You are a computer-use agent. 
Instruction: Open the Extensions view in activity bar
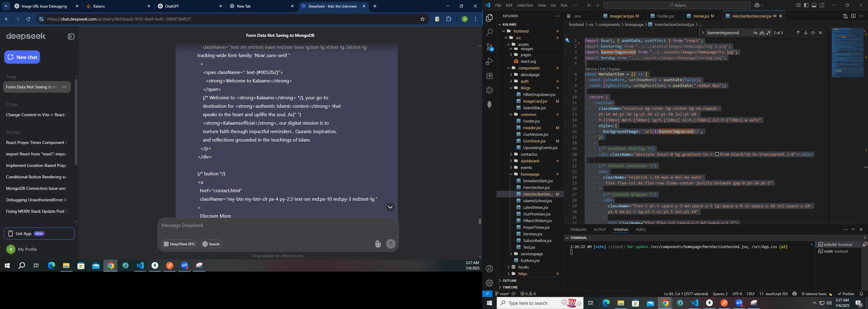click(489, 76)
